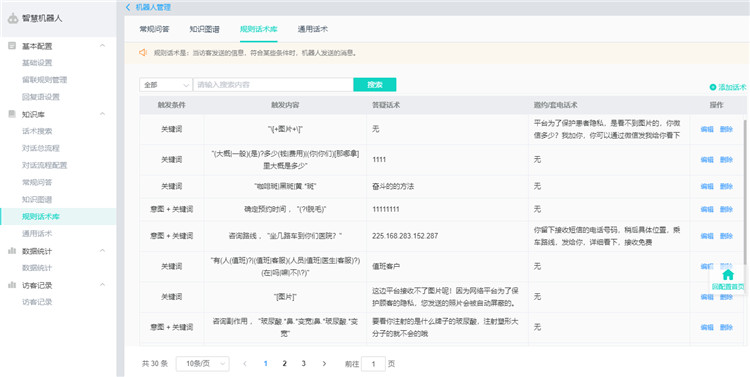
Task: Go to next page arrow
Action: 324,364
